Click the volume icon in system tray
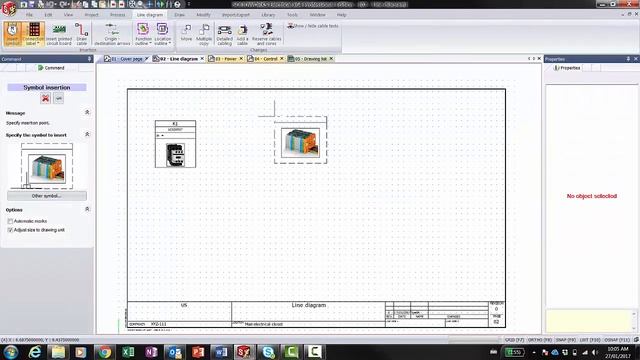Image resolution: width=640 pixels, height=360 pixels. coord(595,352)
